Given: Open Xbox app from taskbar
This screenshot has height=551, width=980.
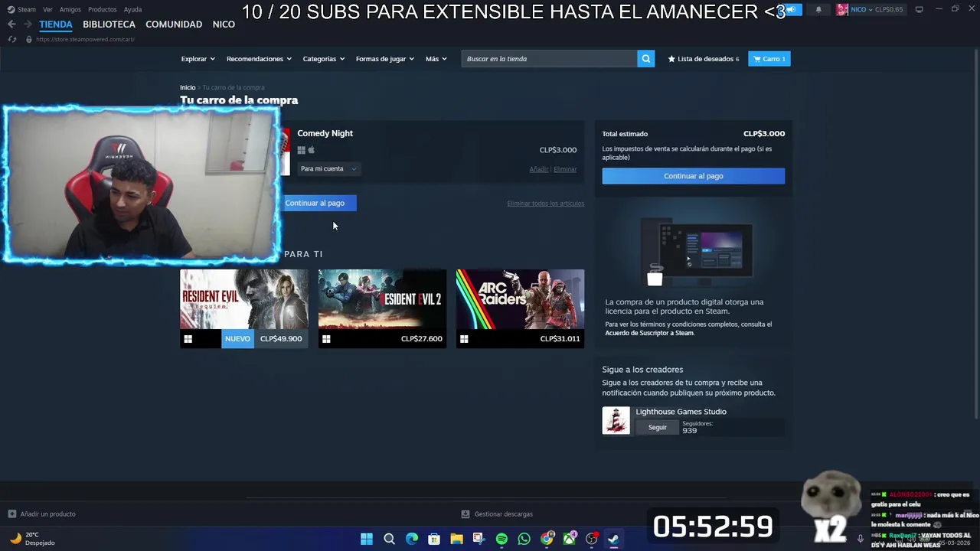Looking at the screenshot, I should tap(570, 539).
